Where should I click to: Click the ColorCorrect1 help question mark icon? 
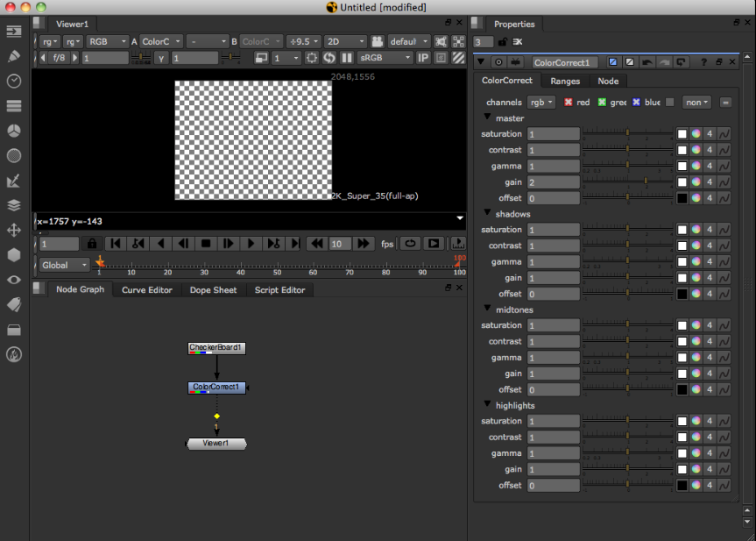pos(703,62)
